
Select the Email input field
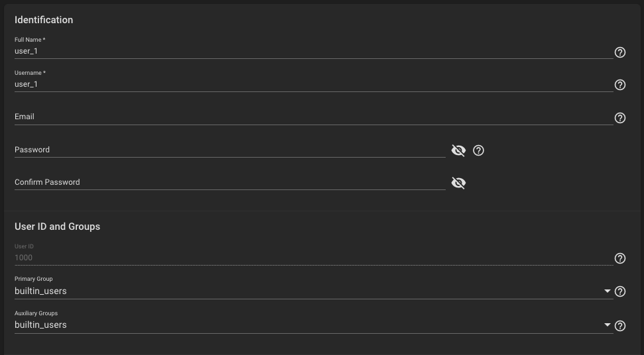tap(314, 117)
